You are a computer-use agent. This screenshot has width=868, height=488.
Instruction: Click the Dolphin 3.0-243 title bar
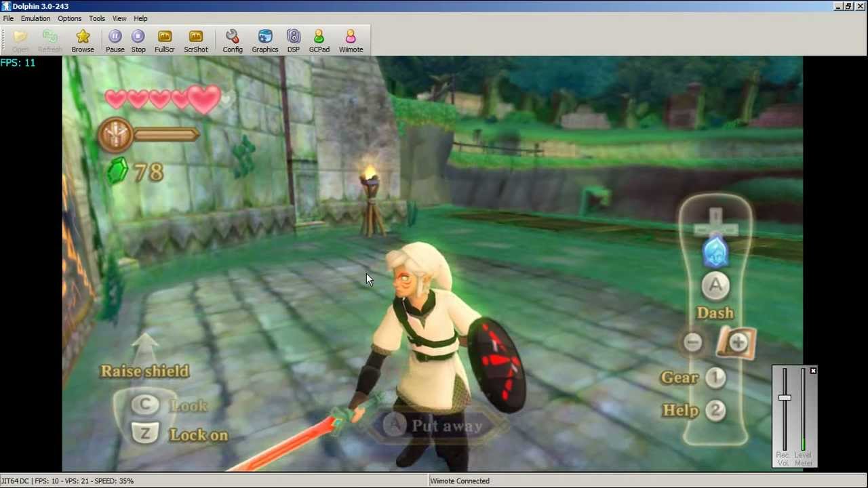pos(434,6)
